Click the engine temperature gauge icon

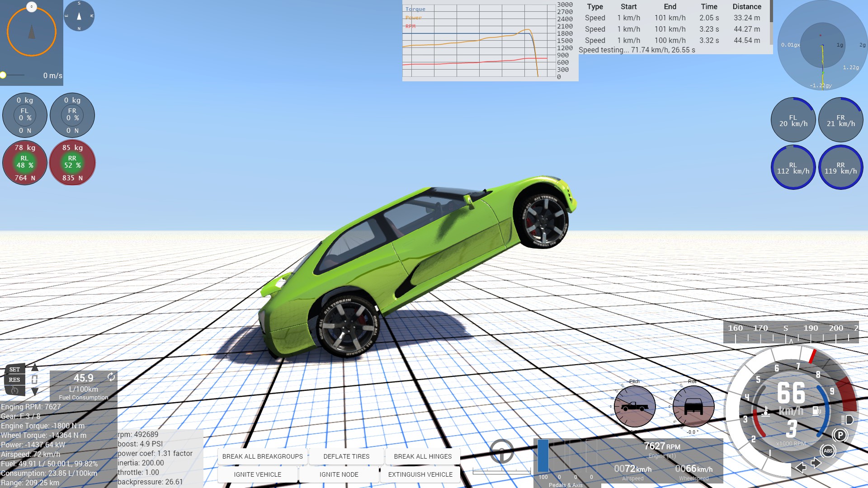coord(766,411)
